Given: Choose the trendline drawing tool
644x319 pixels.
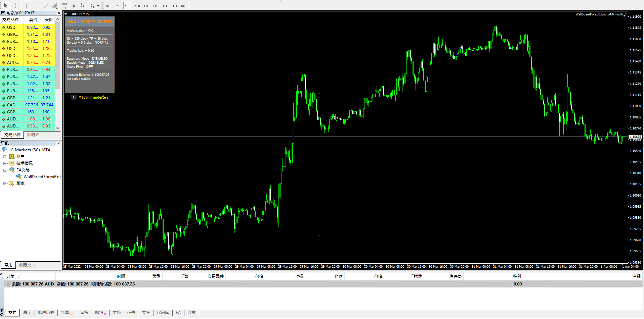Looking at the screenshot, I should tap(45, 6).
